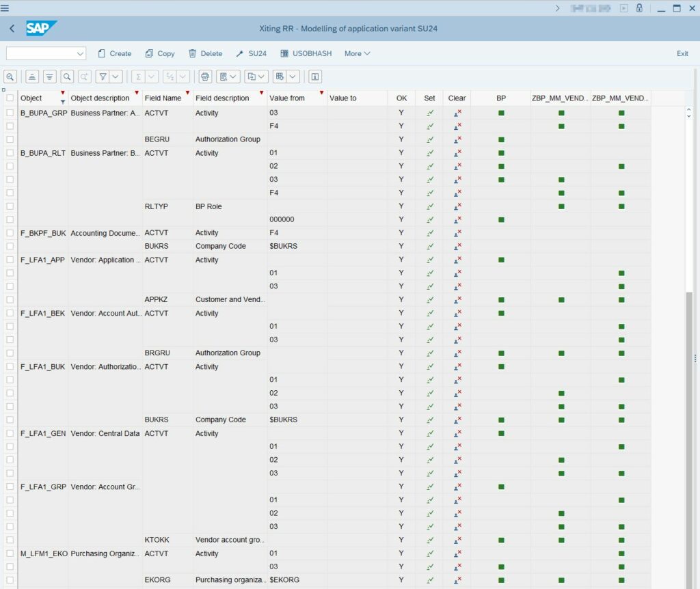
Task: Click the Set icon in the BRGRU row
Action: [429, 353]
